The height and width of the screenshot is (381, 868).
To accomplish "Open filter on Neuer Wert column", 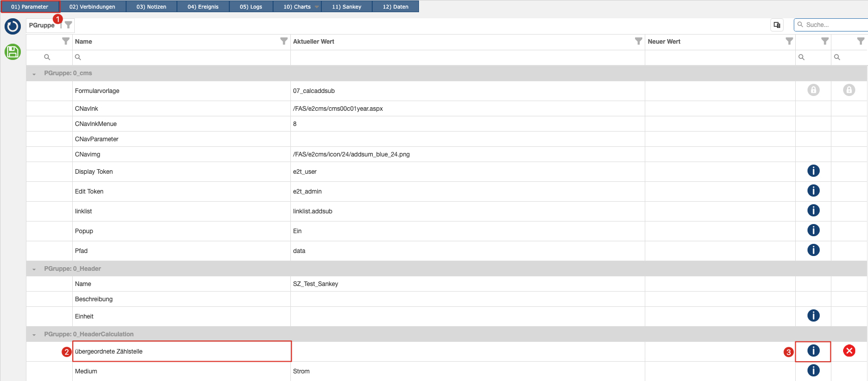I will (789, 41).
